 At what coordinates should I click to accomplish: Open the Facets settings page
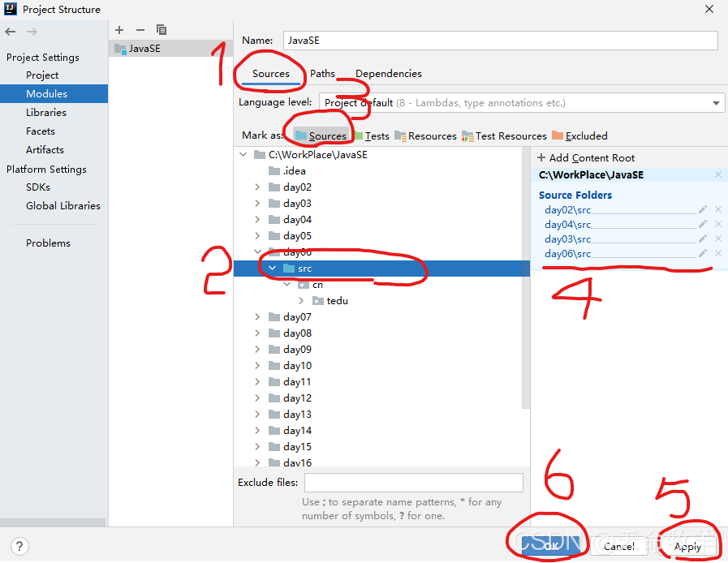coord(41,131)
